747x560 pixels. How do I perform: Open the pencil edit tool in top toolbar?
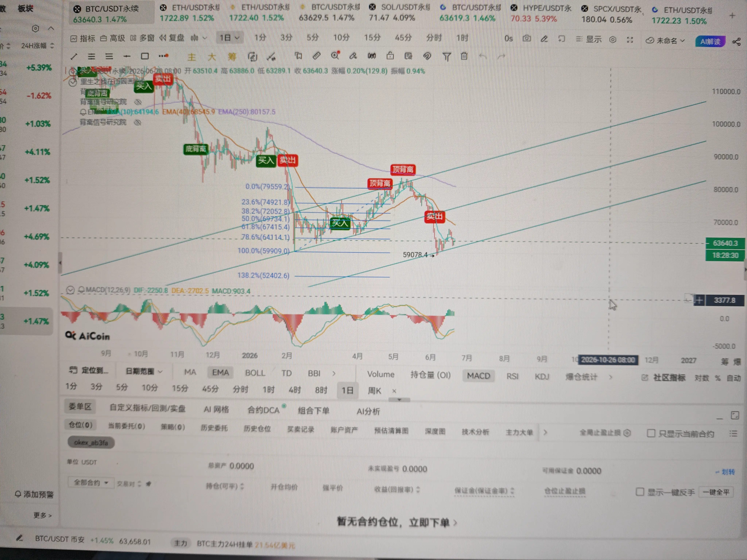pyautogui.click(x=544, y=39)
